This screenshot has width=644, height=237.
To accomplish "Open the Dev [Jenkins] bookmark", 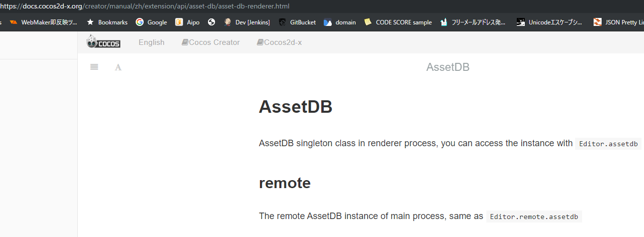I will [247, 22].
